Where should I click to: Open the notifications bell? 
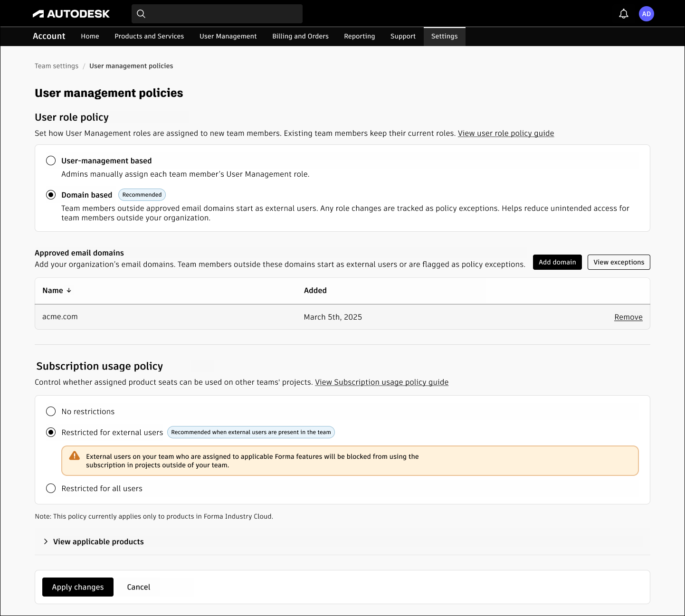tap(624, 14)
